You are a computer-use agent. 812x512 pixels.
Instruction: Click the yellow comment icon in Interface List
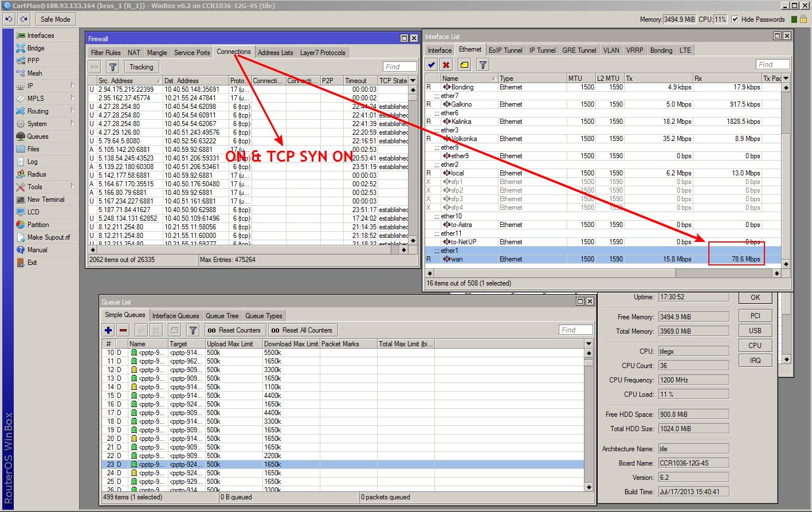click(465, 65)
